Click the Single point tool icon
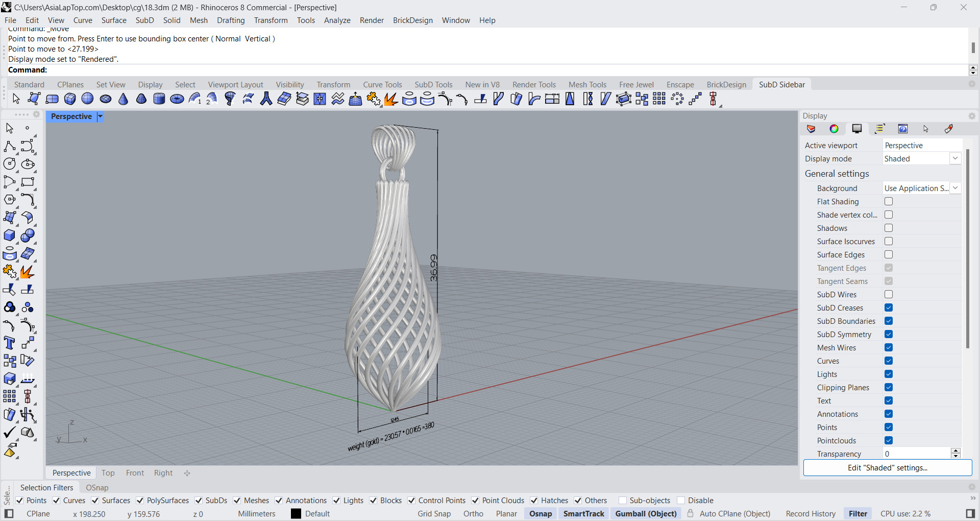This screenshot has width=980, height=521. click(28, 128)
